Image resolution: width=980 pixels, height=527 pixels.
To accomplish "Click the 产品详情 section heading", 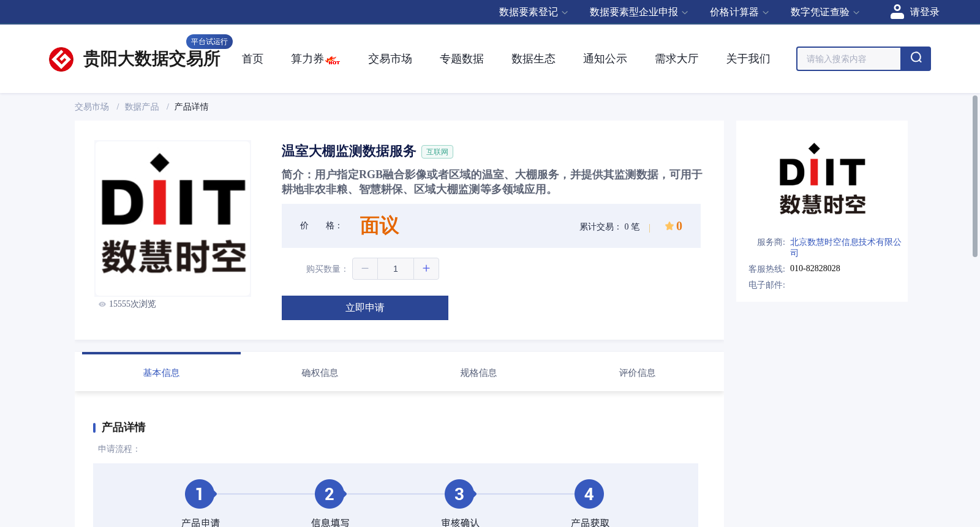I will pos(124,427).
